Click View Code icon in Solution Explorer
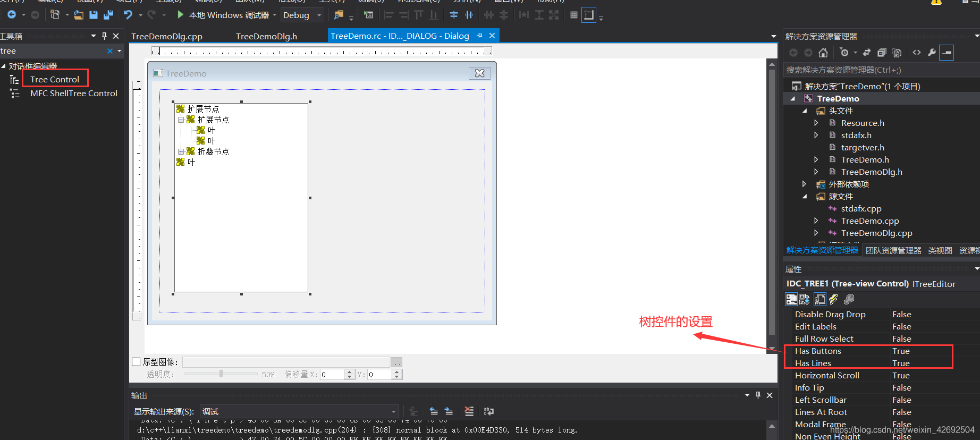980x440 pixels. 917,53
